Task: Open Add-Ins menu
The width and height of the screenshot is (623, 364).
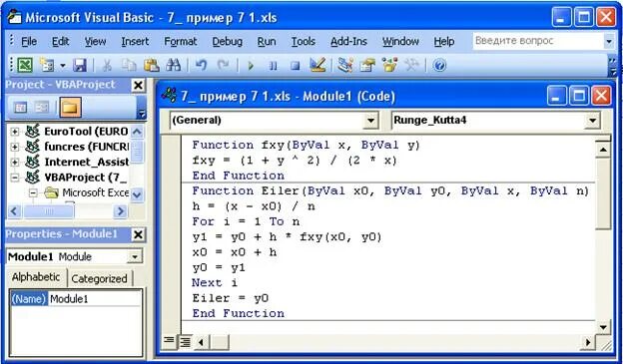Action: pos(348,41)
